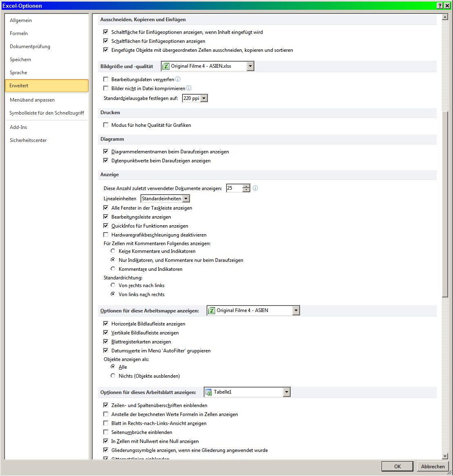The image size is (453, 476).
Task: Click info icon beside Bearbeitungsdaten verwerfen
Action: click(178, 79)
